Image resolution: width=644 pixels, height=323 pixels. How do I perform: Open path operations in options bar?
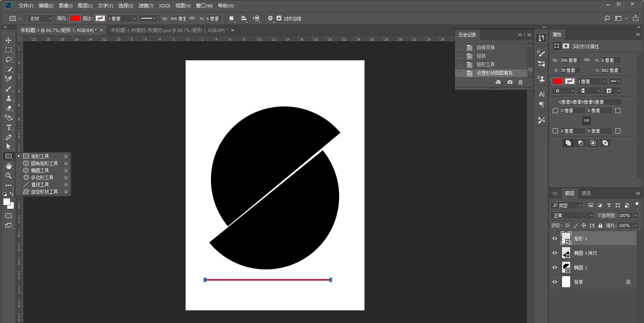(231, 19)
